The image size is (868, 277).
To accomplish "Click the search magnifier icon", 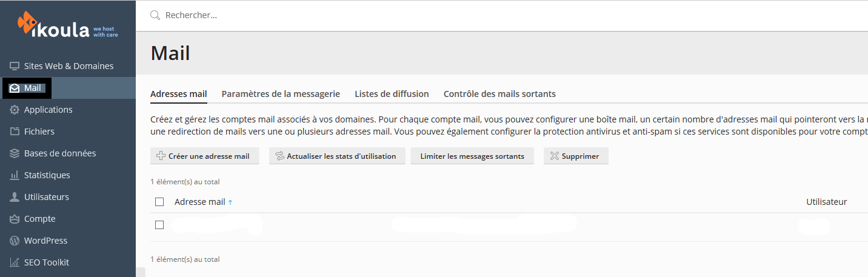I will point(155,15).
